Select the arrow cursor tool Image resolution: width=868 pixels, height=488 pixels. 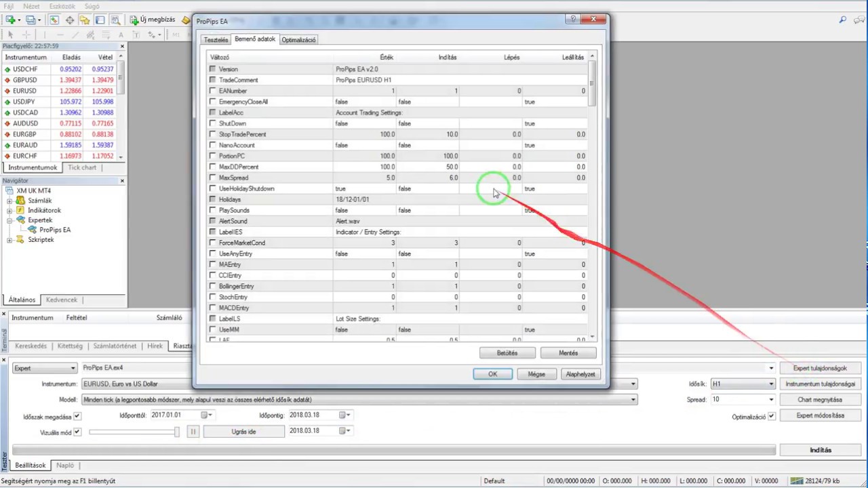pyautogui.click(x=10, y=35)
